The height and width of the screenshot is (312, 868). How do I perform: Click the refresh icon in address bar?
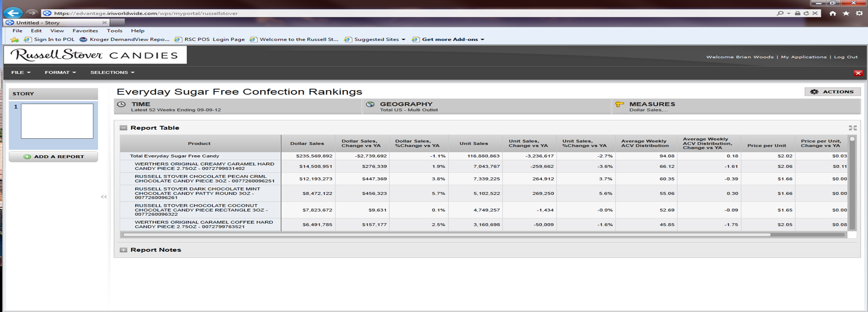click(806, 13)
